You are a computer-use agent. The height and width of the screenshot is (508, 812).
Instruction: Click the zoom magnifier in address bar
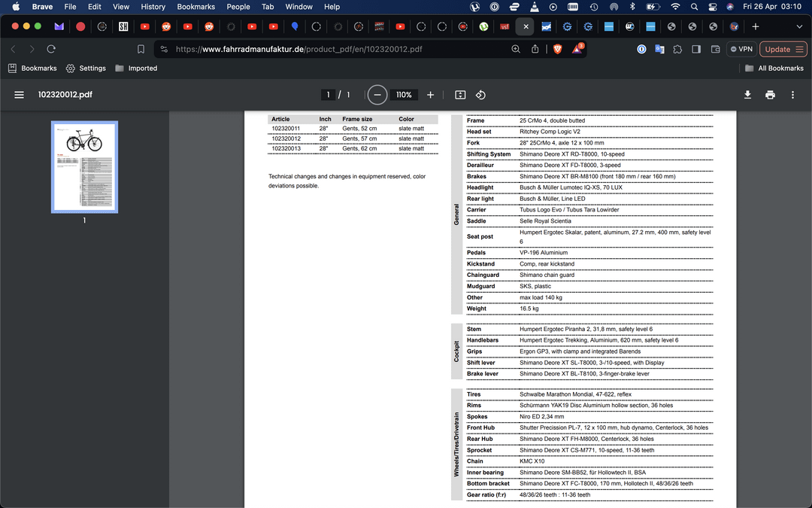point(516,49)
